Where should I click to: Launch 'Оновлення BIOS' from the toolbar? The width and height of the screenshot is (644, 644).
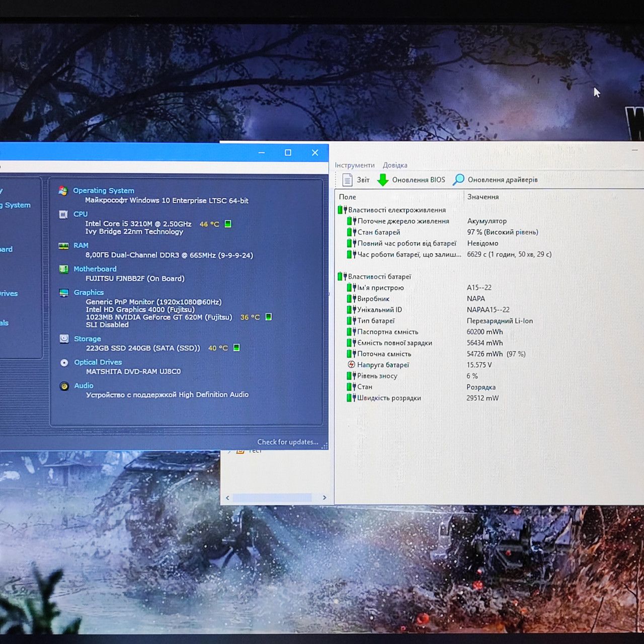pos(411,180)
